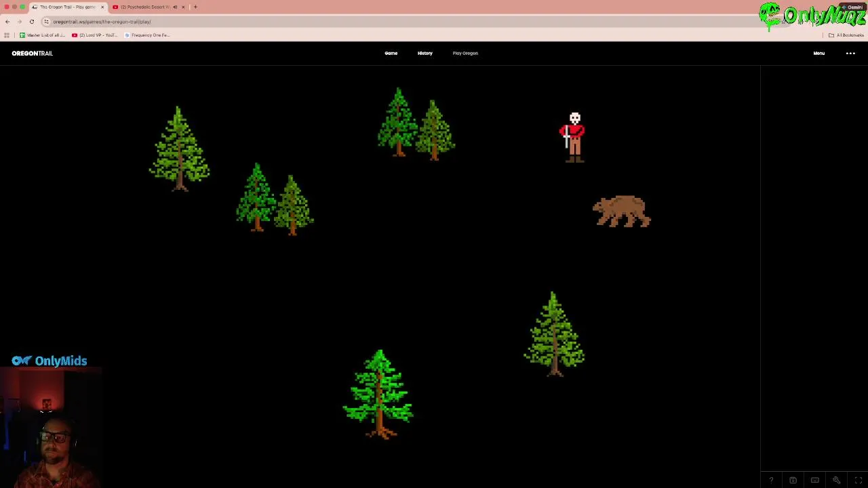Go back with the browser back arrow

click(7, 22)
